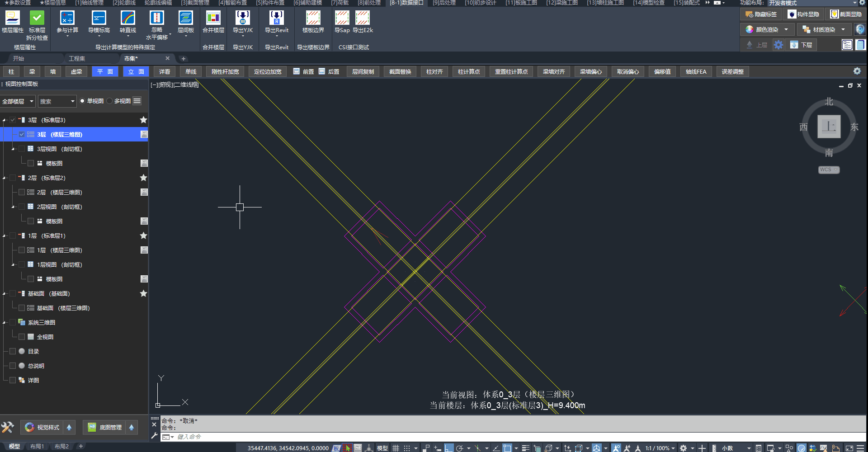Click the 导出YJK export icon
The image size is (868, 452).
tap(242, 18)
